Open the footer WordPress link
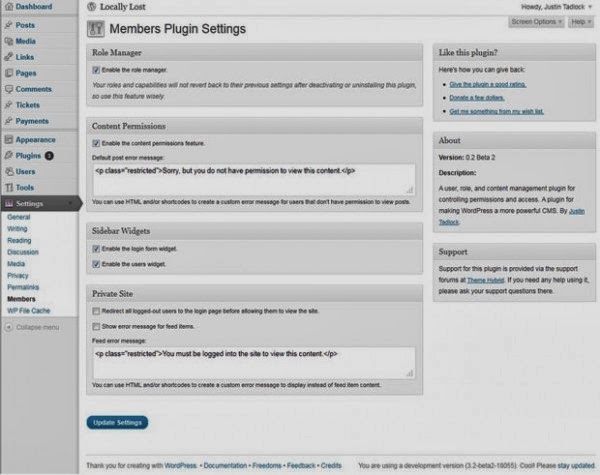Image resolution: width=600 pixels, height=475 pixels. coord(180,465)
